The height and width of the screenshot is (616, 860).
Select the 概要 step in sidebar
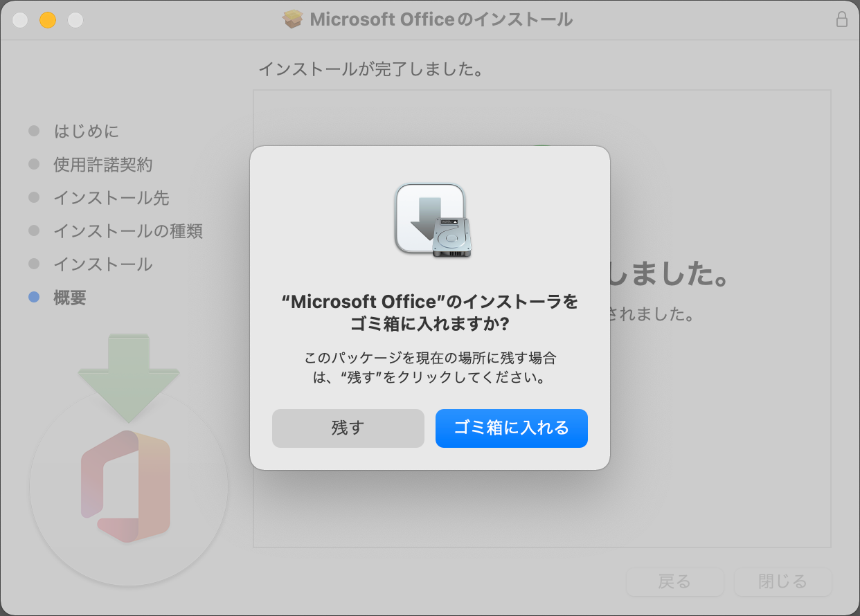point(70,298)
